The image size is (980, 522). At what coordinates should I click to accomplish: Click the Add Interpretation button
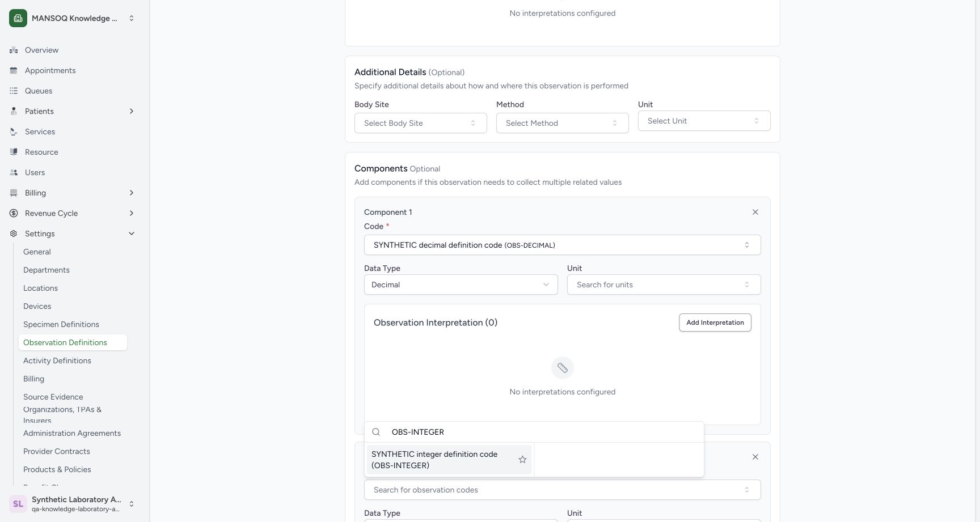715,322
